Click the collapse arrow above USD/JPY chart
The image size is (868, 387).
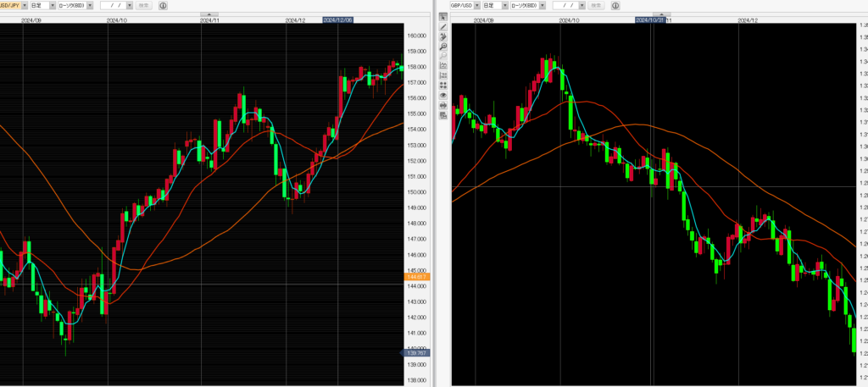coord(207,14)
